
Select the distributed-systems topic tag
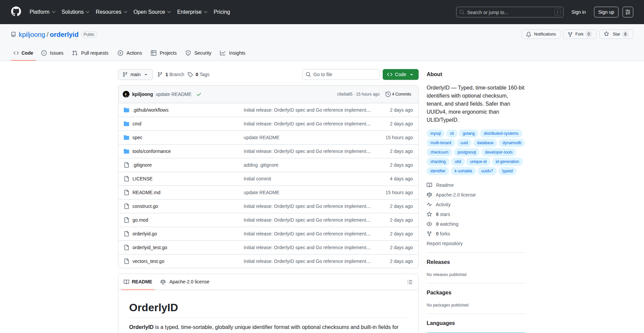tap(501, 133)
